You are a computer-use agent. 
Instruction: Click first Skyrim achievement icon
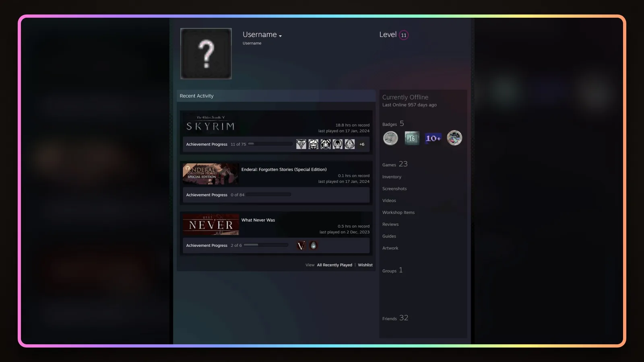[x=301, y=144]
